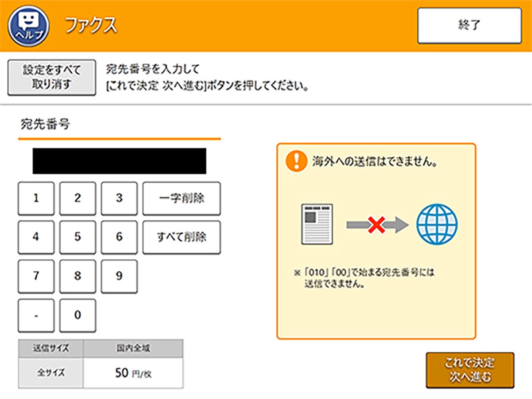Click the red X on the arrow
Viewport: 532px width, 399px height.
[376, 225]
